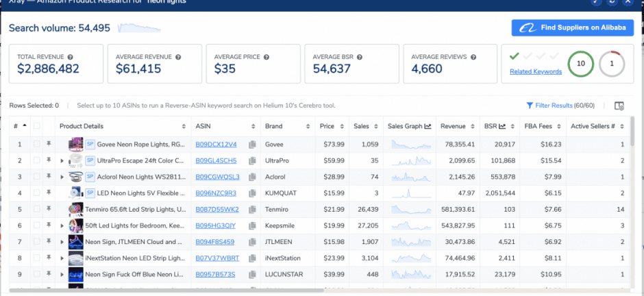Select the checkbox for row 5 Tenmiro
Viewport: 644px width, 296px height.
[37, 209]
